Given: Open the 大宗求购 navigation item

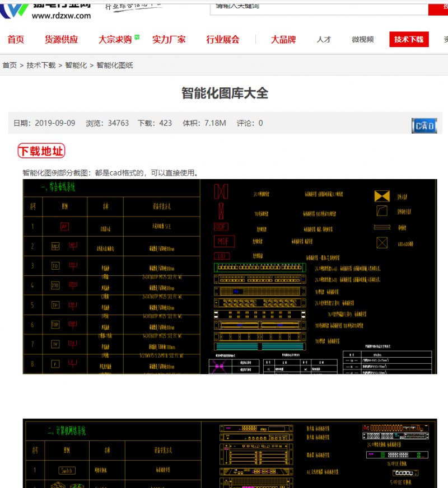Looking at the screenshot, I should coord(115,40).
